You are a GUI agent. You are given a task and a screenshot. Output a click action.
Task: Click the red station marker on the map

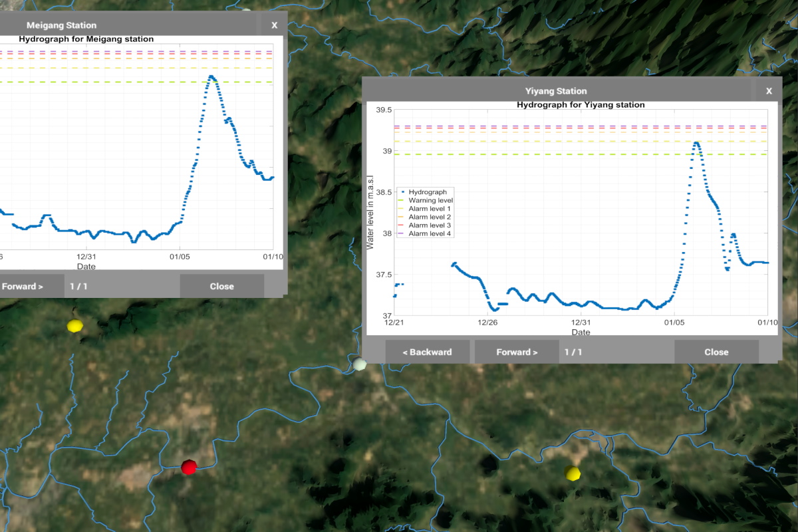pos(190,467)
